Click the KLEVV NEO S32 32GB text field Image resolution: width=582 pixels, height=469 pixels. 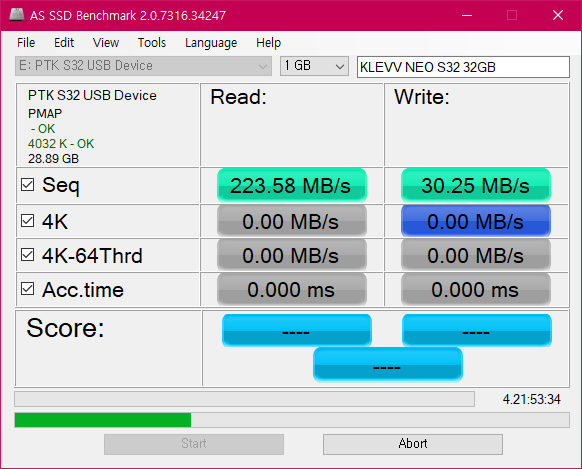463,67
